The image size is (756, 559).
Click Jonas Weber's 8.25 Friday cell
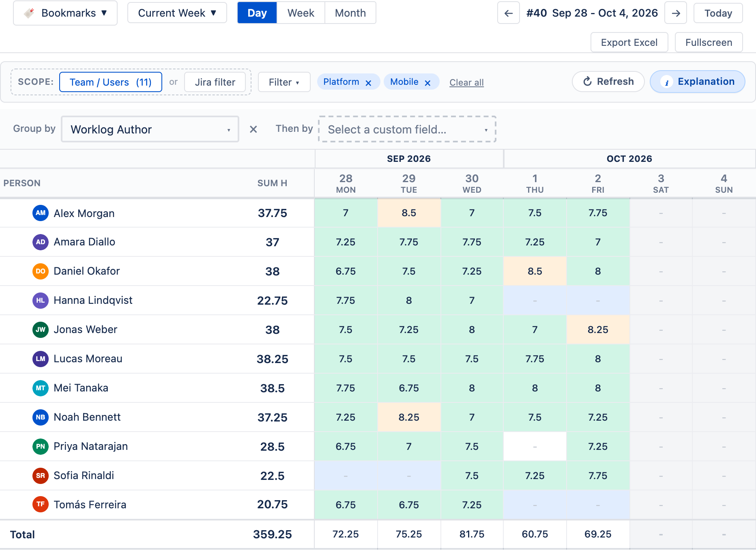click(x=598, y=330)
